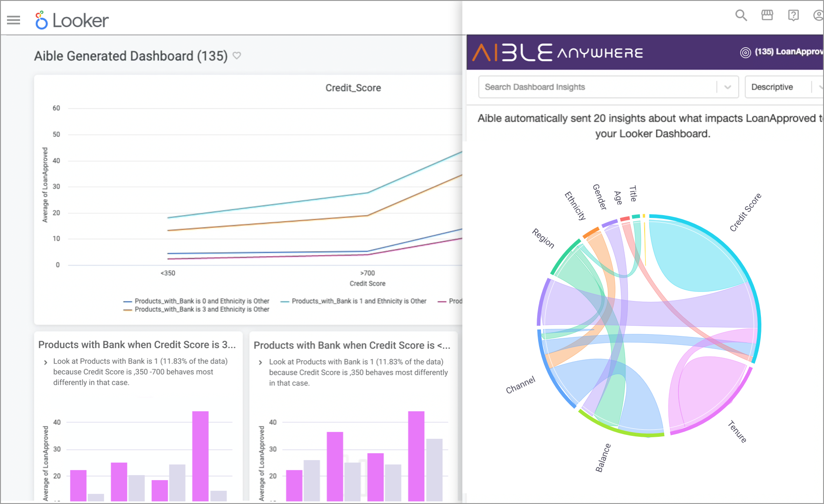Select the Age chord segment label

click(x=618, y=198)
